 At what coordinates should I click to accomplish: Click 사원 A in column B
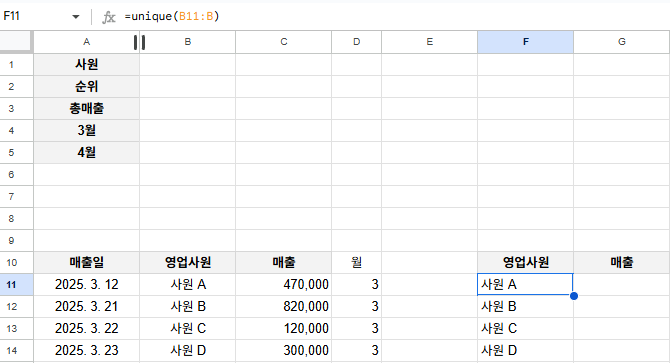[188, 284]
